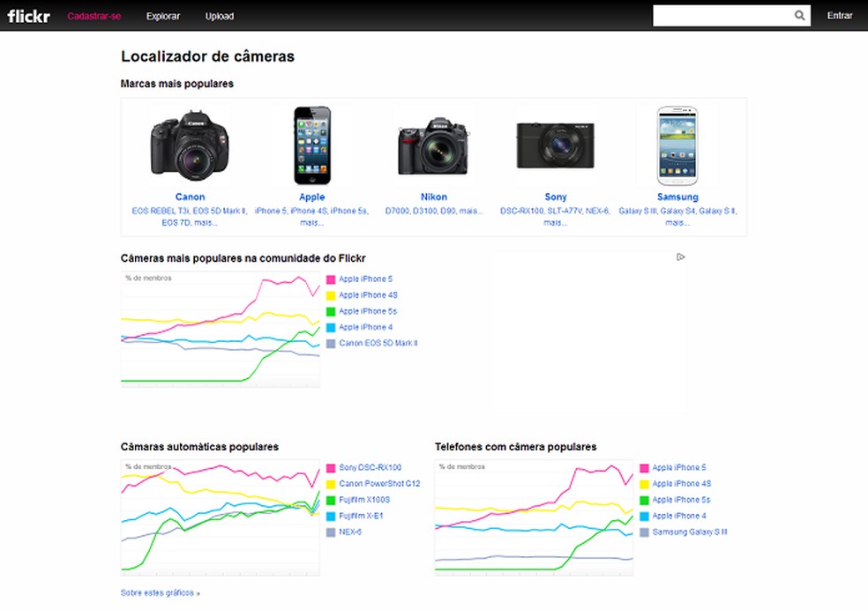Click Samsung Galaxy S III legend link
The height and width of the screenshot is (610, 868).
pos(690,532)
